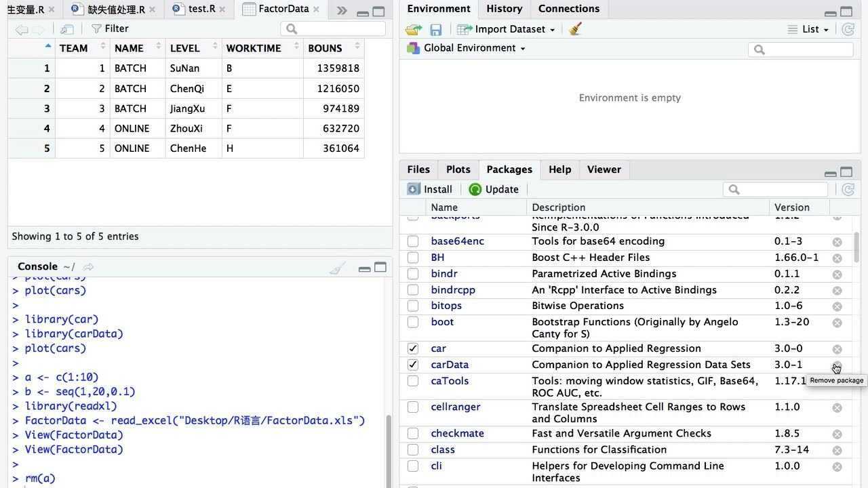Refresh the environment pane
The width and height of the screenshot is (868, 488).
[x=848, y=29]
